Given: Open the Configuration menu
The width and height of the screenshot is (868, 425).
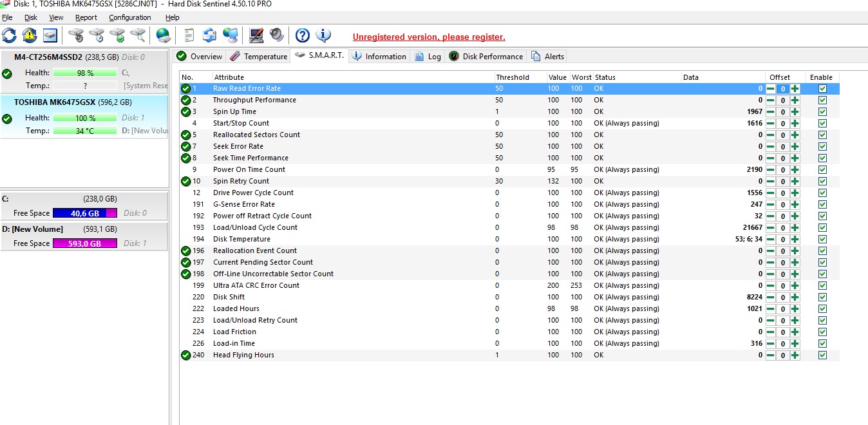Looking at the screenshot, I should coord(129,17).
